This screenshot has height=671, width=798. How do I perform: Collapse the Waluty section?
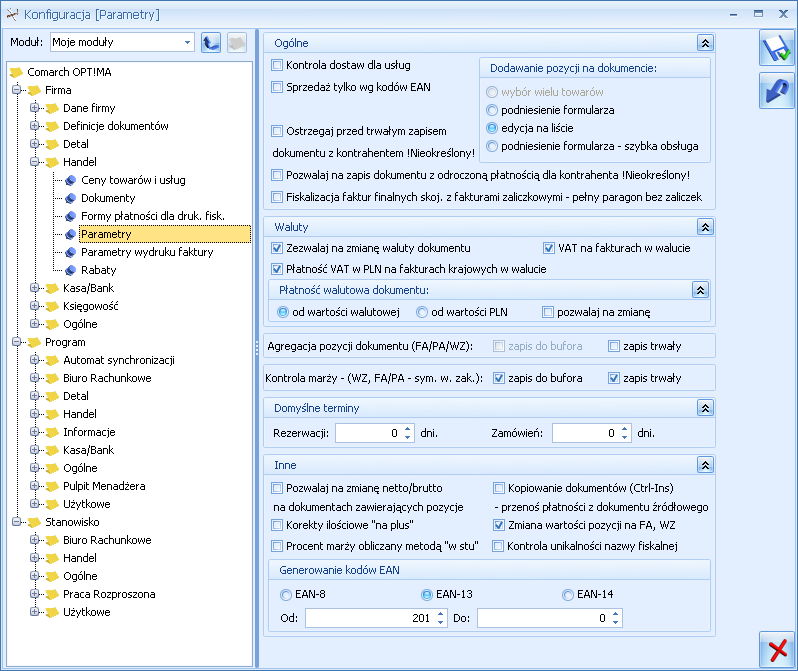click(x=705, y=227)
